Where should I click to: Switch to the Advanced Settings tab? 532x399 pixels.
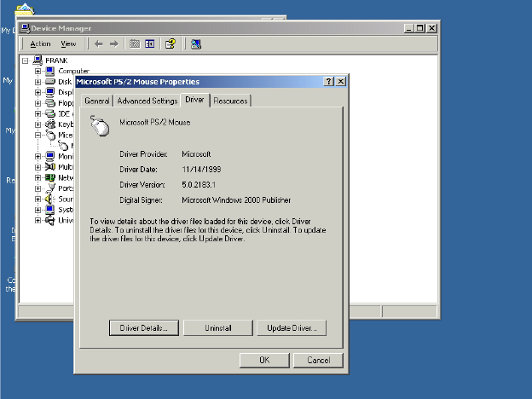[147, 101]
